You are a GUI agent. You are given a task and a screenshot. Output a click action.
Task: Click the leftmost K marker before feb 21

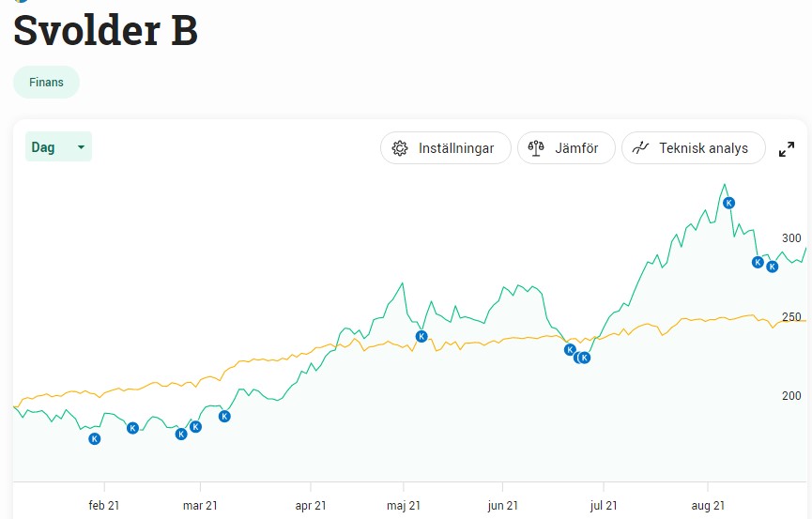94,438
